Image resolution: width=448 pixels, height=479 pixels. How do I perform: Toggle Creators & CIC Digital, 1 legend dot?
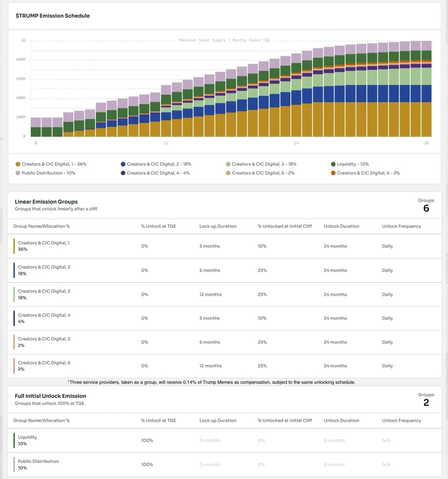pyautogui.click(x=18, y=164)
